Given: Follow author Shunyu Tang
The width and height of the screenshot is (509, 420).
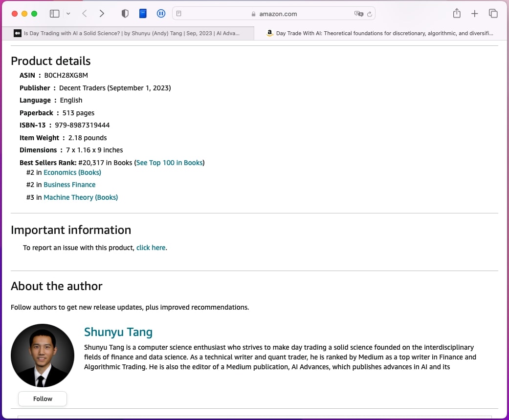Looking at the screenshot, I should click(x=43, y=399).
